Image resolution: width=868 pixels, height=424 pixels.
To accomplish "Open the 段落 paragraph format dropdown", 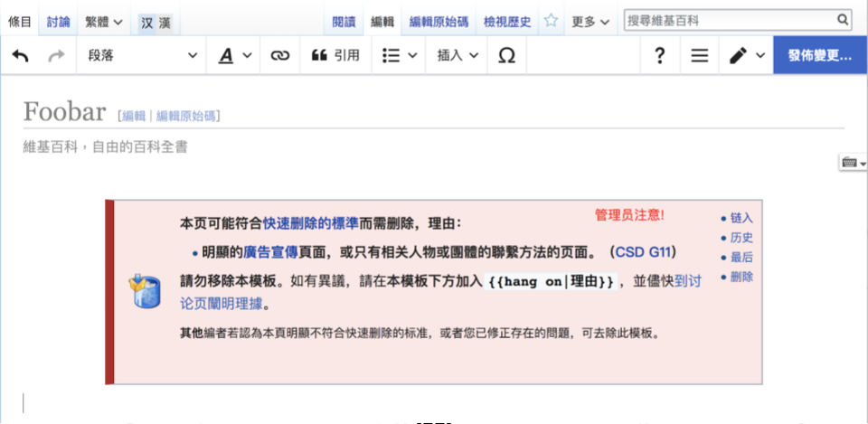I will click(142, 55).
